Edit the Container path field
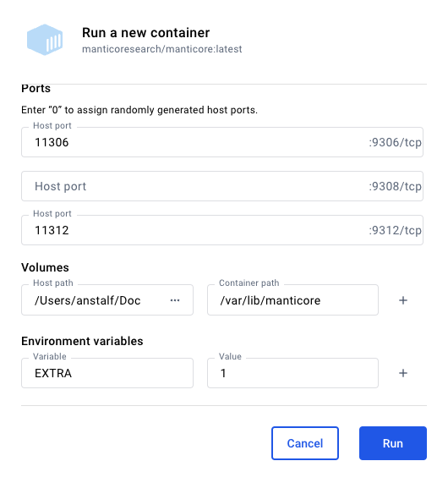The width and height of the screenshot is (448, 483). click(x=292, y=300)
